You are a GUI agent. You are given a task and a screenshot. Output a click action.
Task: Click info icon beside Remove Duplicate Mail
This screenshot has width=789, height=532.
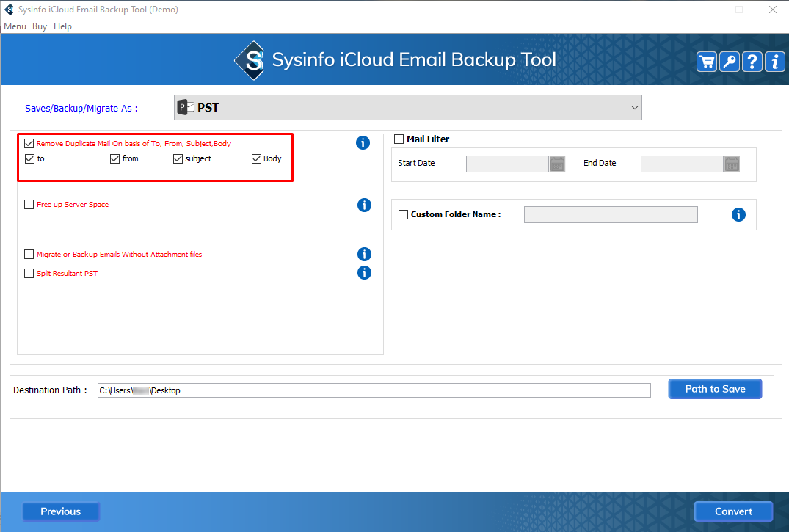click(x=363, y=143)
